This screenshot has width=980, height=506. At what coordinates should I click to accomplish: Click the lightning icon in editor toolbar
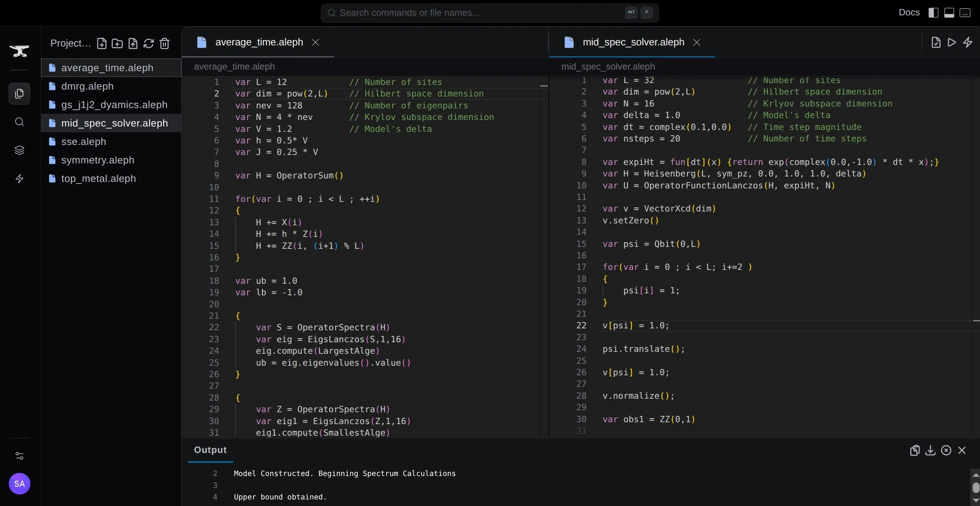[x=968, y=42]
